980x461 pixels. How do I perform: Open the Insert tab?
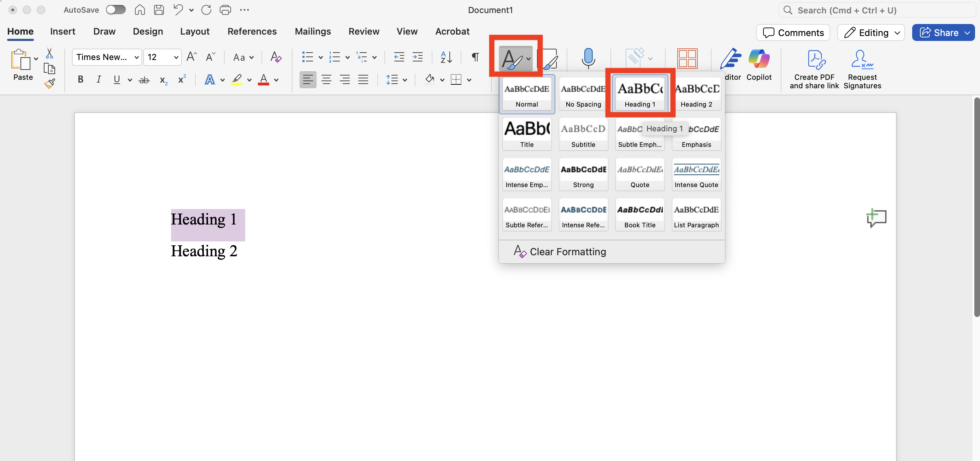63,31
